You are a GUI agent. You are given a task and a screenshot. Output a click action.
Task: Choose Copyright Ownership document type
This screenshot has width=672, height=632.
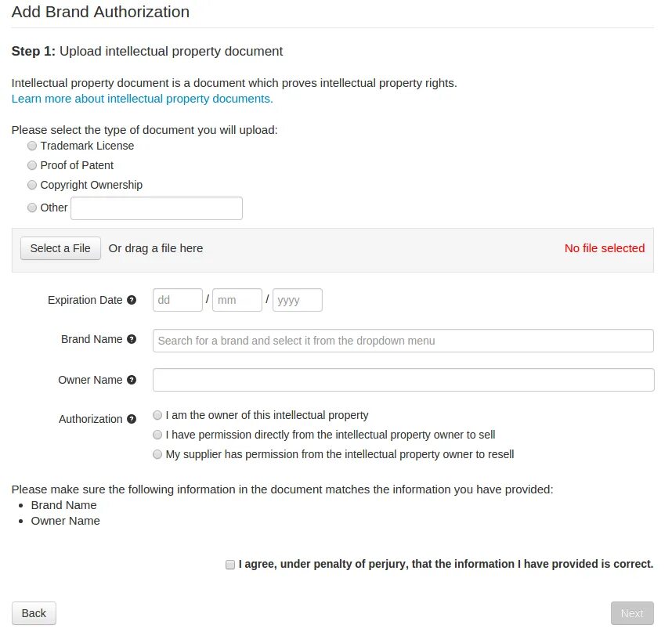point(32,185)
